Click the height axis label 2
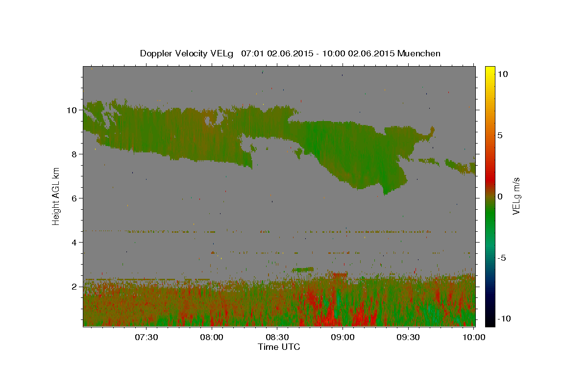The width and height of the screenshot is (588, 392). point(74,287)
